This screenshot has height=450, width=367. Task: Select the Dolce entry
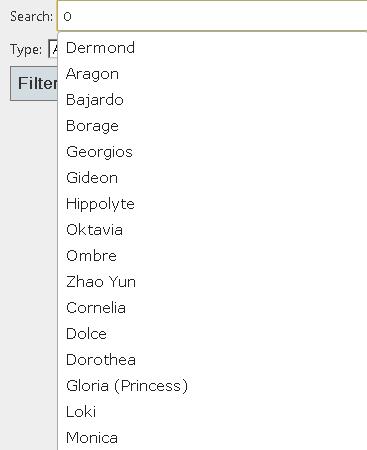point(212,334)
